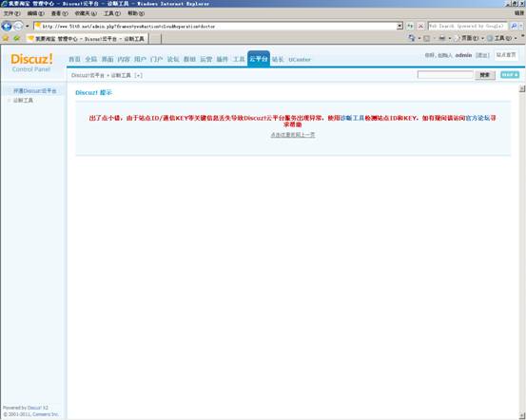Open the 文件 menu in menu bar
This screenshot has height=420, width=526.
(11, 13)
